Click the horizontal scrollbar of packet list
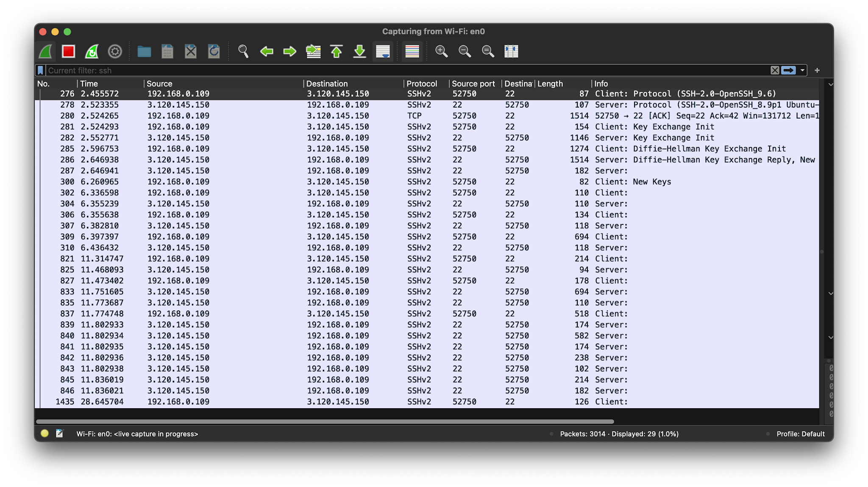This screenshot has height=487, width=868. point(325,421)
